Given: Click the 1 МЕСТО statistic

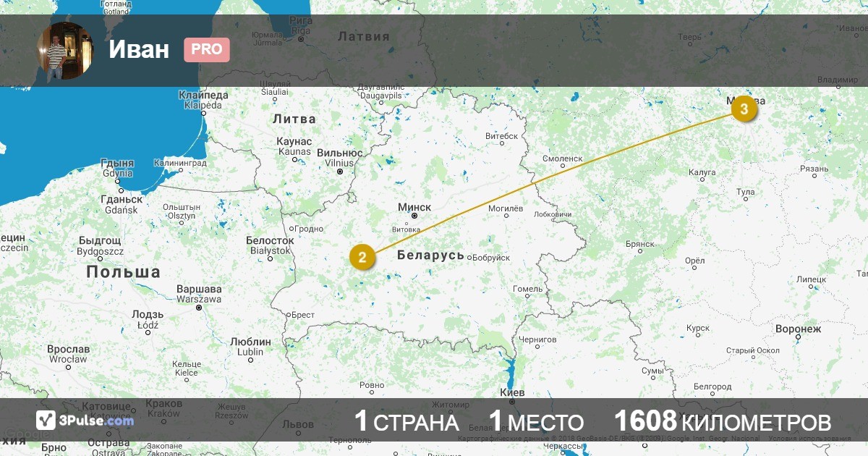Looking at the screenshot, I should coord(536,421).
